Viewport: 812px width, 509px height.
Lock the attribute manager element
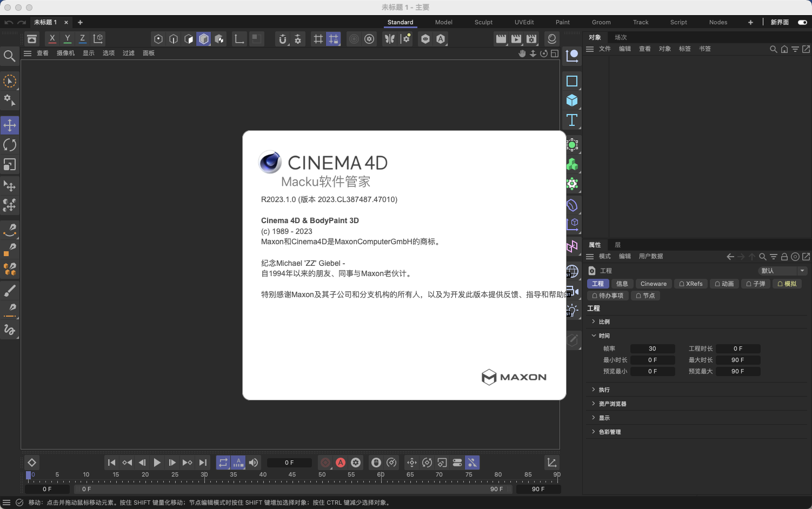[x=784, y=257]
